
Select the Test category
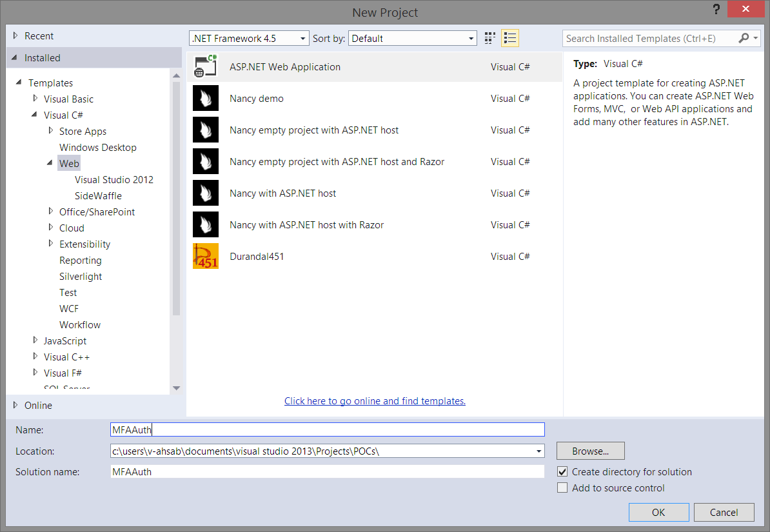pos(68,293)
